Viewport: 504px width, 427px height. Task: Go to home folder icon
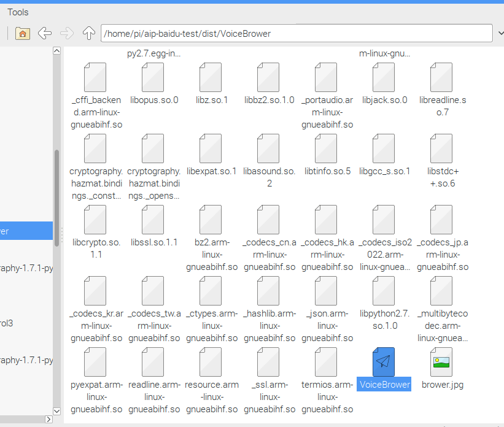pos(23,33)
